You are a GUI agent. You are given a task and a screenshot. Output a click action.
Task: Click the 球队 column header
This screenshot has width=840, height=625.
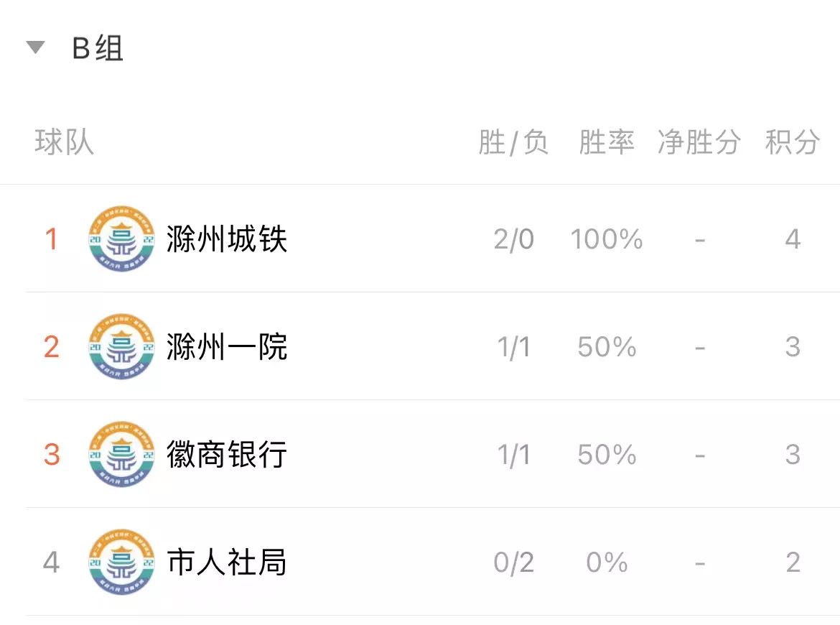[x=65, y=142]
